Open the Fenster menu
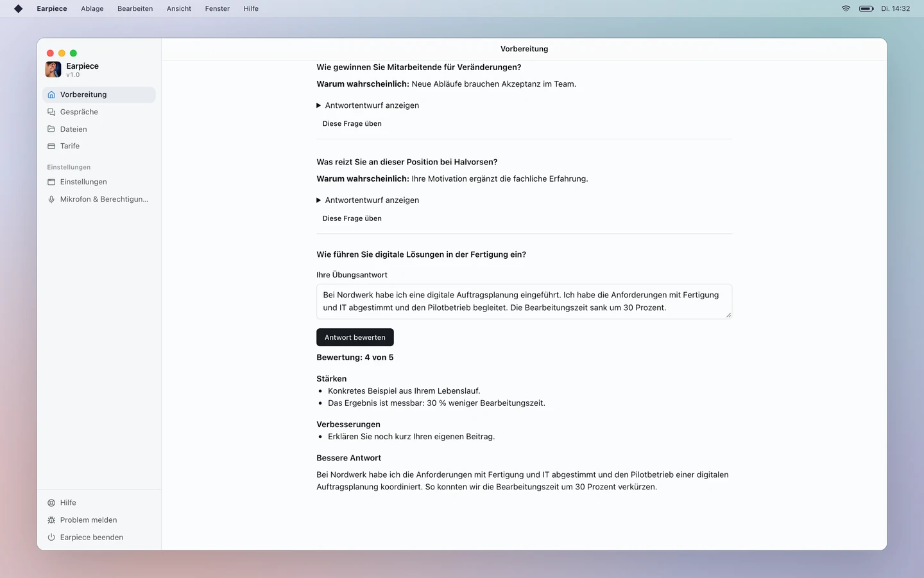The image size is (924, 578). (218, 8)
